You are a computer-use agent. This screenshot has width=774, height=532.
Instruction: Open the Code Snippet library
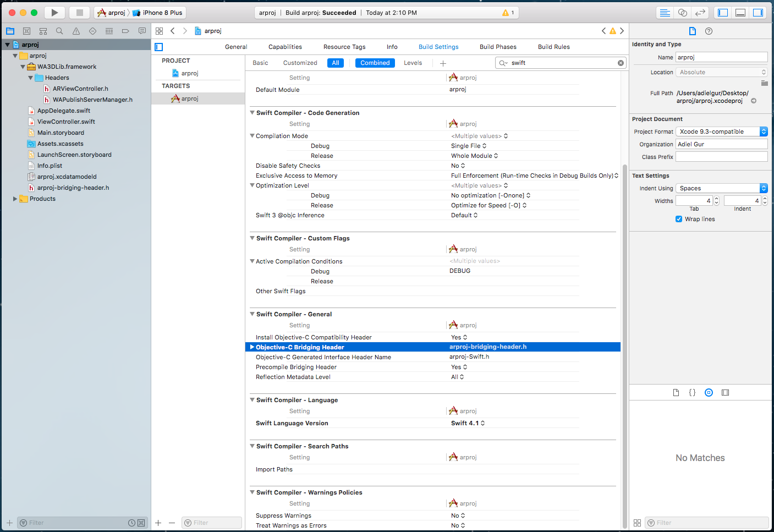pyautogui.click(x=693, y=393)
